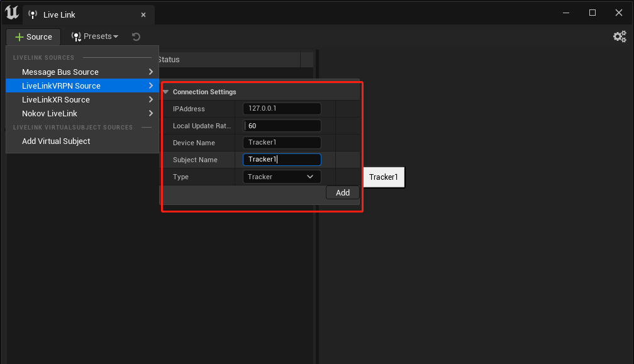
Task: Click the Unreal Engine logo icon
Action: coord(12,13)
